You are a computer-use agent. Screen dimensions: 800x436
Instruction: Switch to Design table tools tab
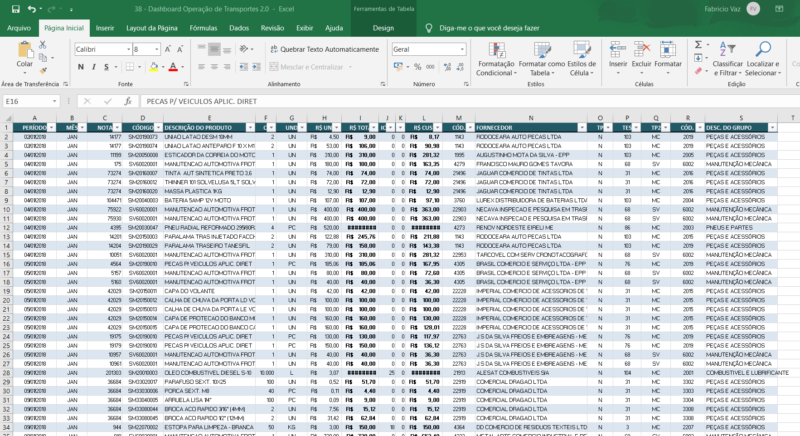(x=383, y=28)
